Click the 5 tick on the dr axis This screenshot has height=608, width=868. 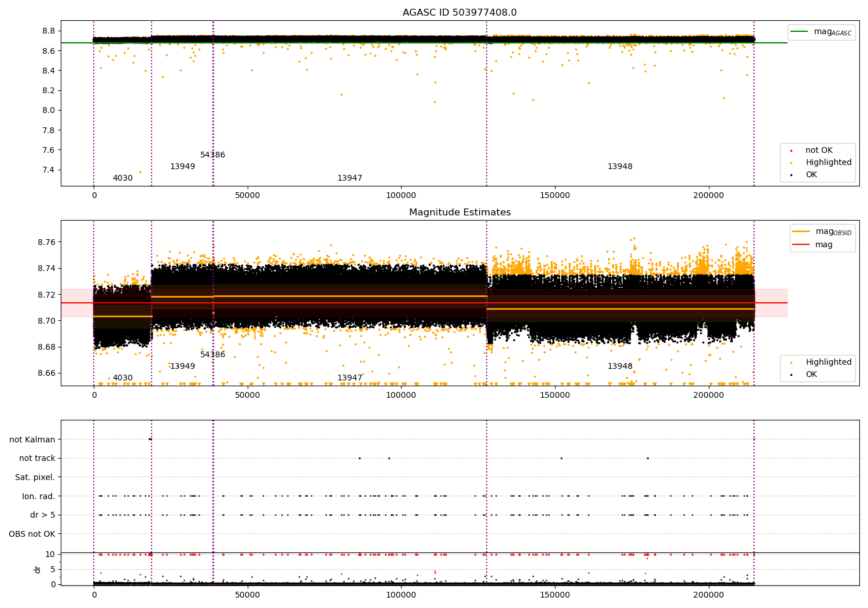[53, 569]
